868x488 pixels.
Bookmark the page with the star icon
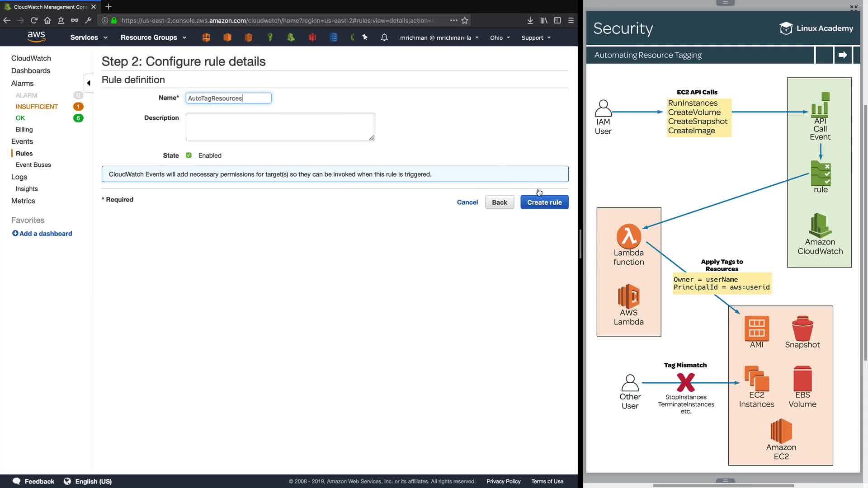[465, 20]
